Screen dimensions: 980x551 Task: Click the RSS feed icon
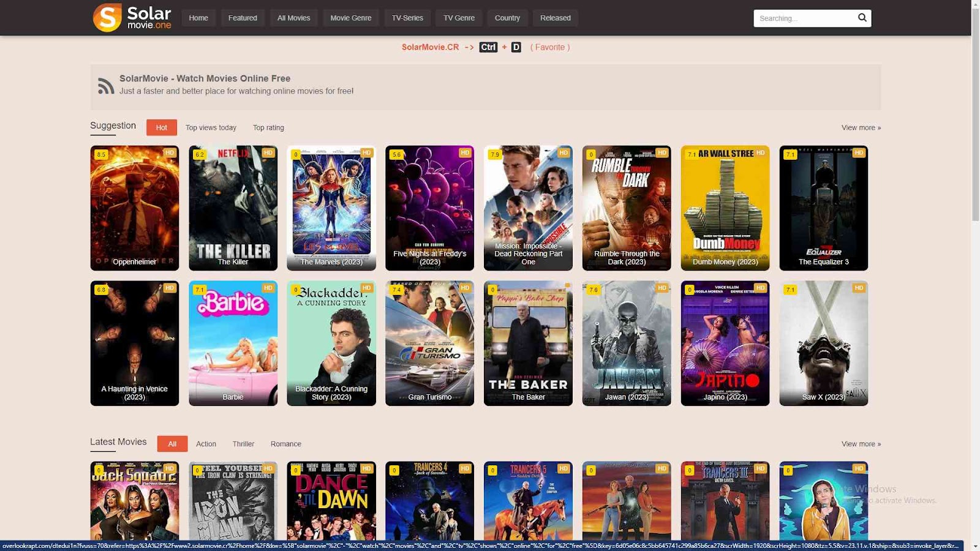[106, 86]
